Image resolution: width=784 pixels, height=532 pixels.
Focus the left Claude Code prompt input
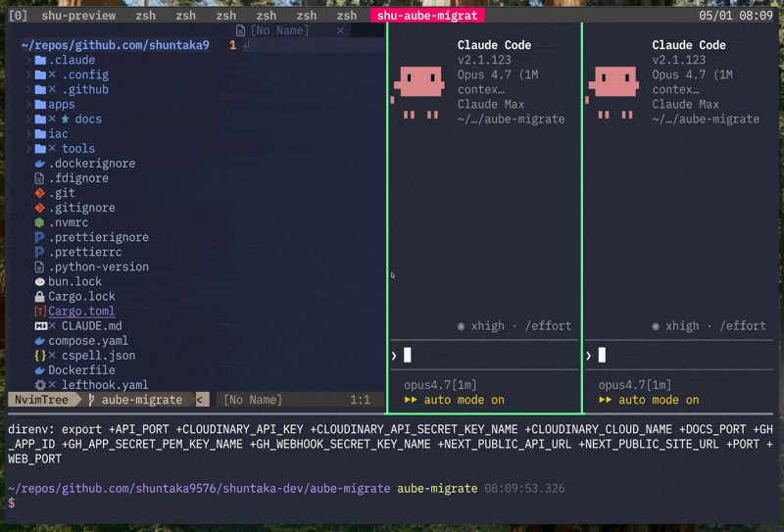coord(484,356)
